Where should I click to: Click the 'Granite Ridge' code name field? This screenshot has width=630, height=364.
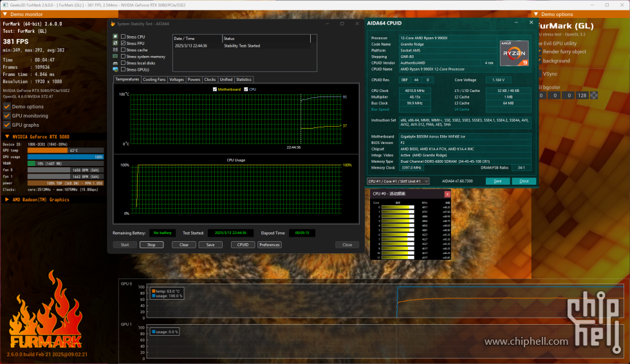(x=448, y=44)
